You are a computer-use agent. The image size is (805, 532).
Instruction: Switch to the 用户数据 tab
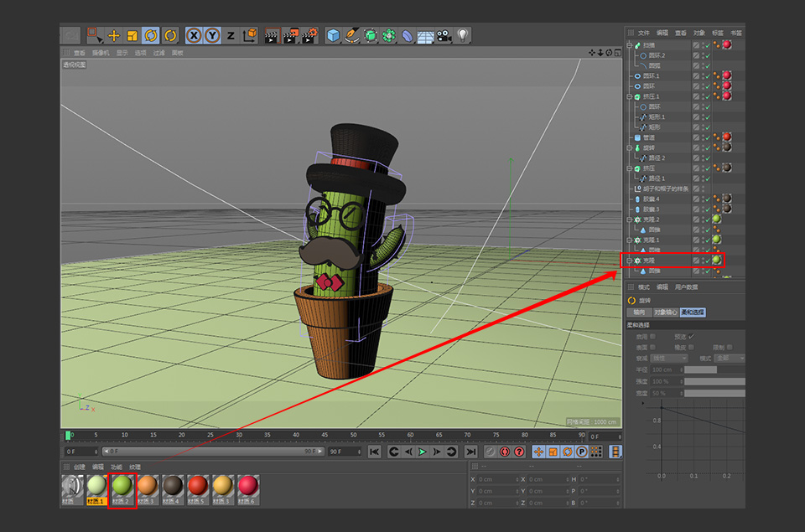coord(686,287)
